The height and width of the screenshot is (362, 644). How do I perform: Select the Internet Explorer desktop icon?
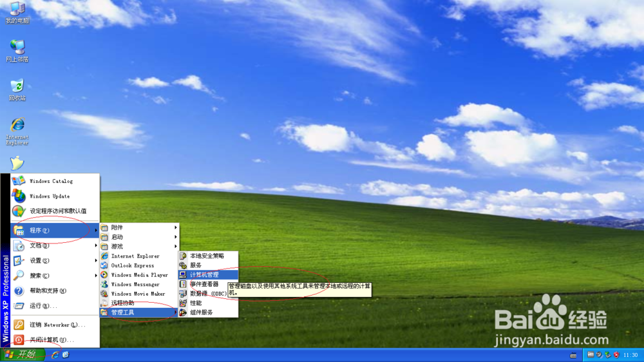point(17,131)
